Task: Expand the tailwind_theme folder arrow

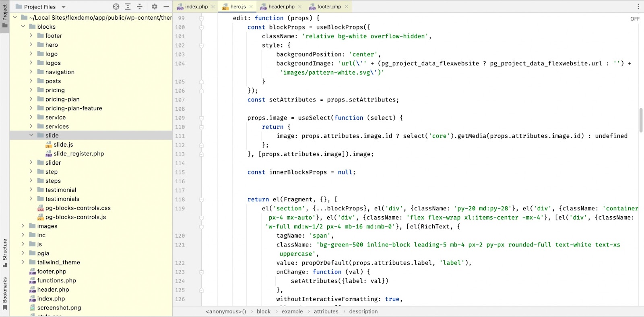Action: coord(23,262)
